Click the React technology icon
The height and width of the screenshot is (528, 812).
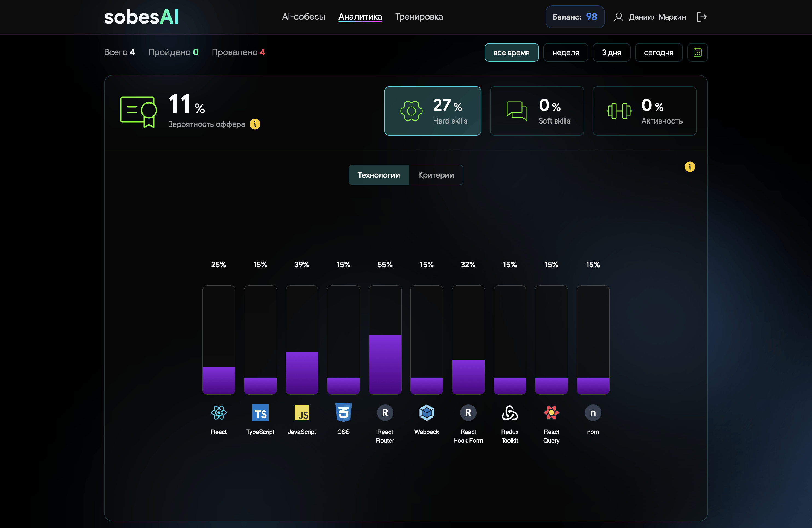tap(219, 413)
